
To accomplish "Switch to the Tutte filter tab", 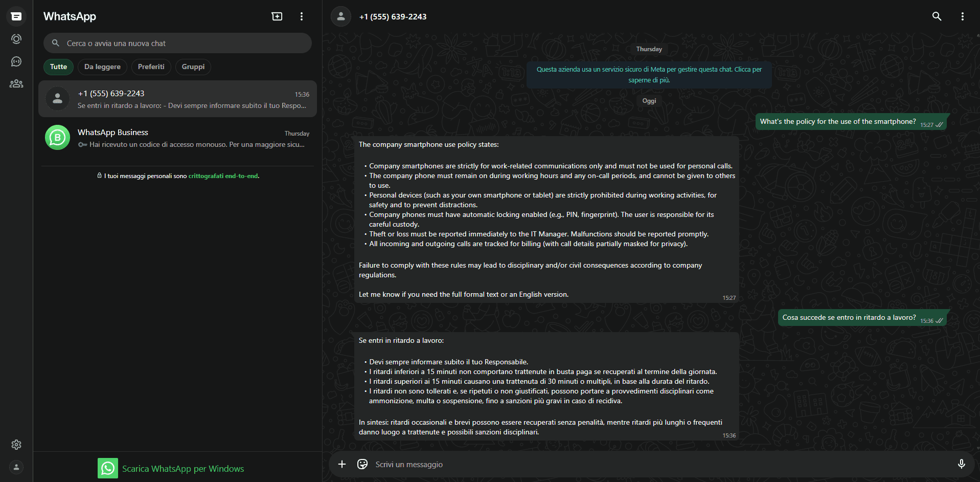I will (58, 67).
